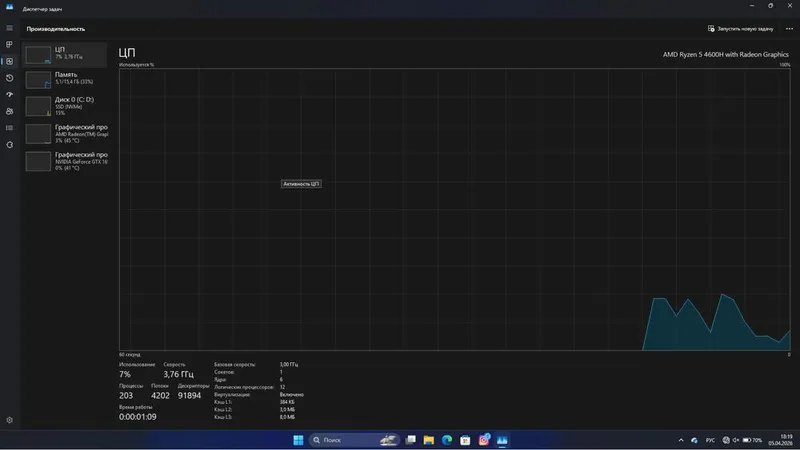Select Диск 0 (C: D:) entry
Viewport: 800px width, 450px height.
tap(65, 106)
